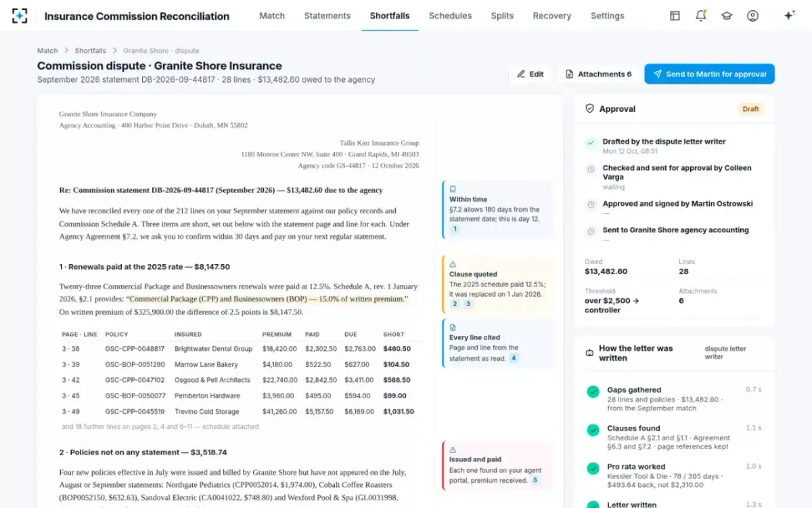Click the check icon beside Drafted by the dispute letter writer
812x508 pixels.
tap(591, 142)
